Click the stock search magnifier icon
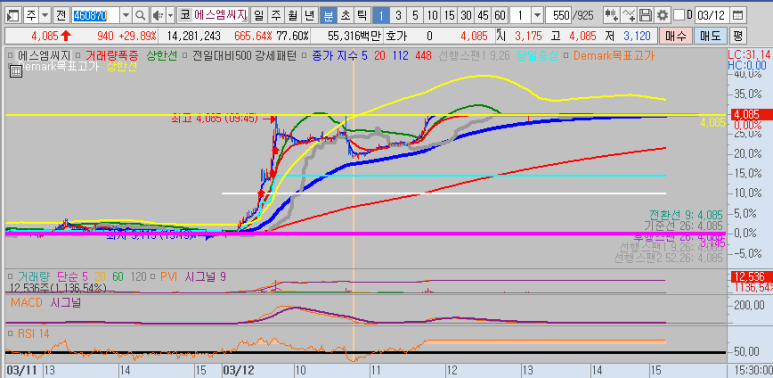The height and width of the screenshot is (378, 773). tap(141, 16)
